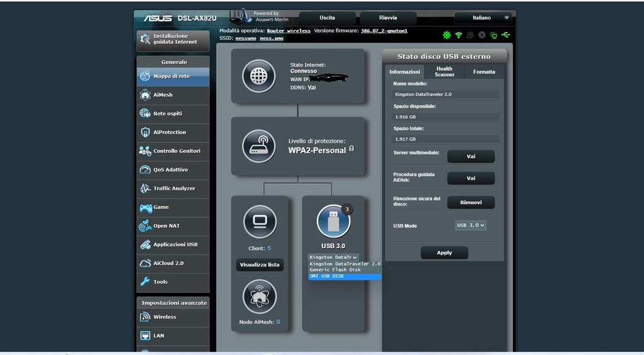This screenshot has width=644, height=355.
Task: Switch to the Informazioni tab
Action: point(404,72)
